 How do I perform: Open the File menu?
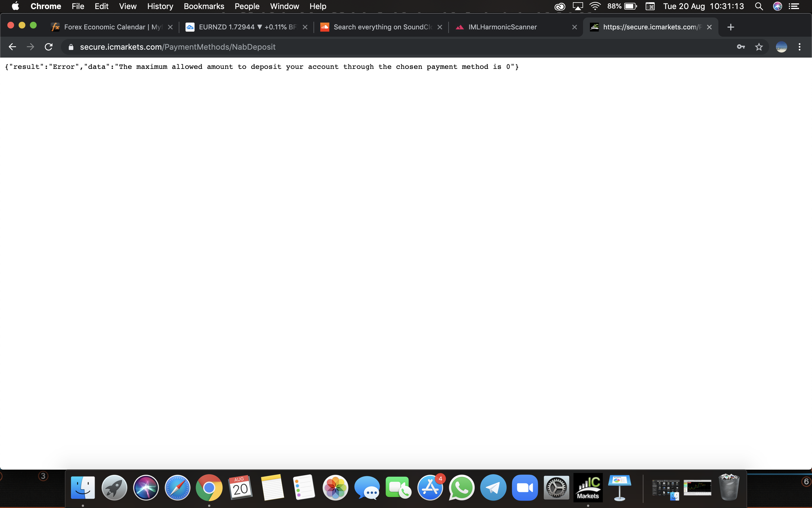click(78, 6)
